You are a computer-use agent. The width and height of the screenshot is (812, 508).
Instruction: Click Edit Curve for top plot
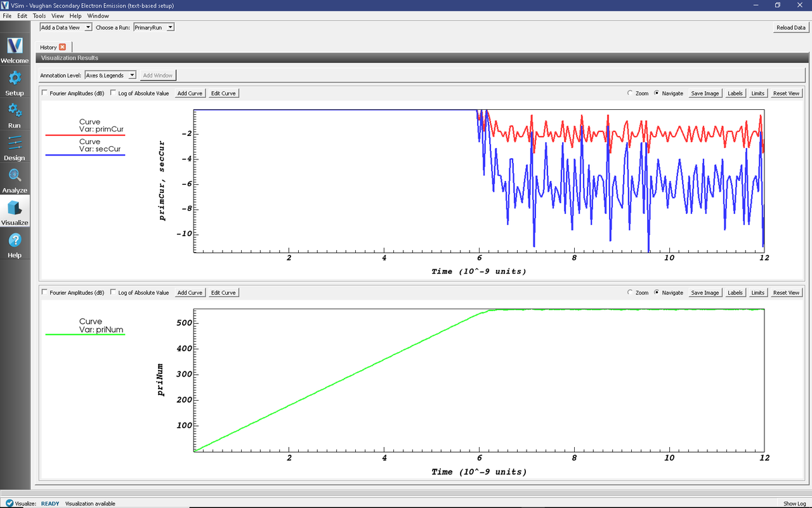(223, 93)
